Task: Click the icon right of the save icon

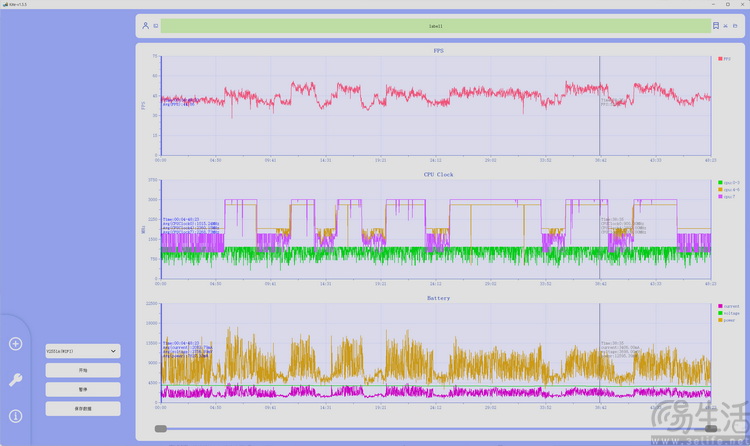Action: click(726, 26)
